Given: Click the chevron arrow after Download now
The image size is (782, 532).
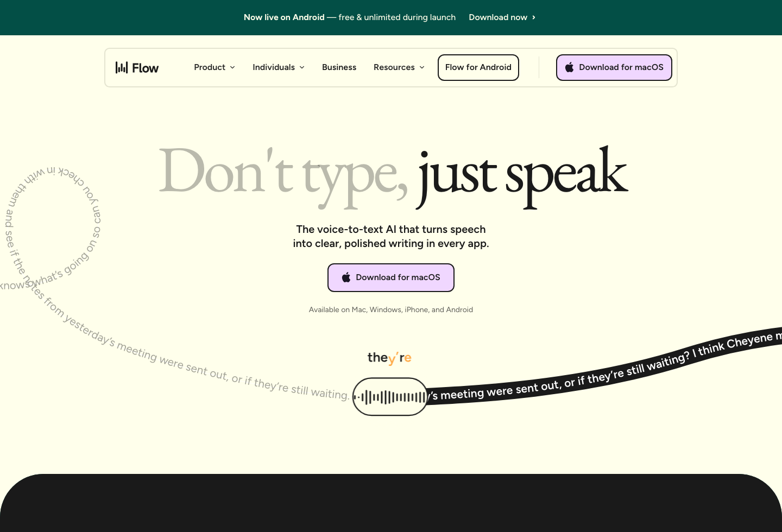Looking at the screenshot, I should 533,17.
